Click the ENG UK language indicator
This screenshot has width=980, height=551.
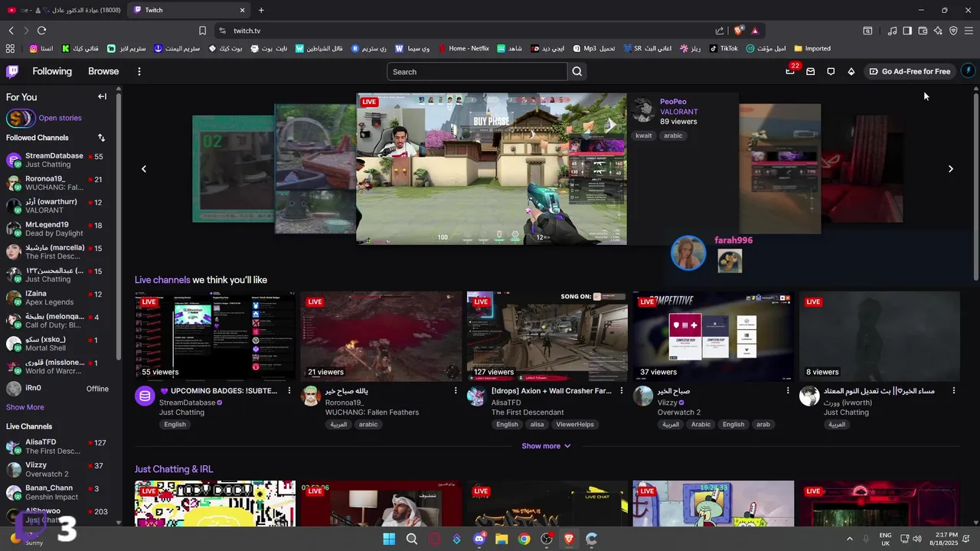(885, 539)
